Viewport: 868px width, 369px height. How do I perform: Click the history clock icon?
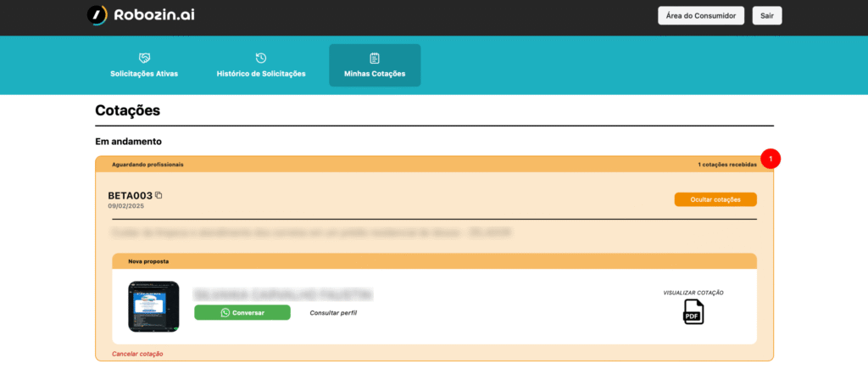(261, 58)
